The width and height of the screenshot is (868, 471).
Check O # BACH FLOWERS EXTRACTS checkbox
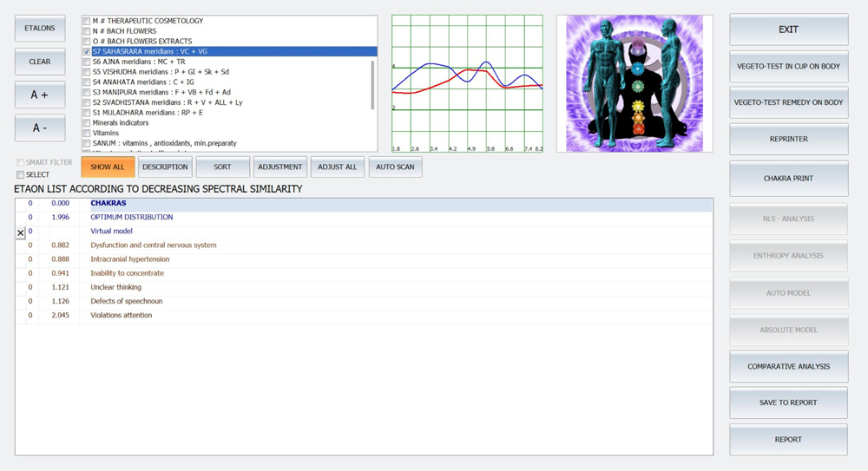coord(86,42)
